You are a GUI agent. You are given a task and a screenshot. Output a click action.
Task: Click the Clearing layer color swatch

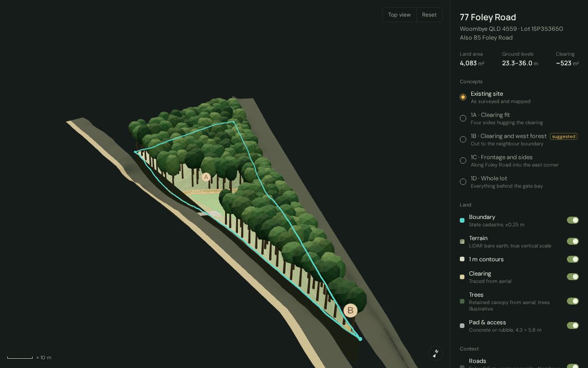(x=462, y=277)
